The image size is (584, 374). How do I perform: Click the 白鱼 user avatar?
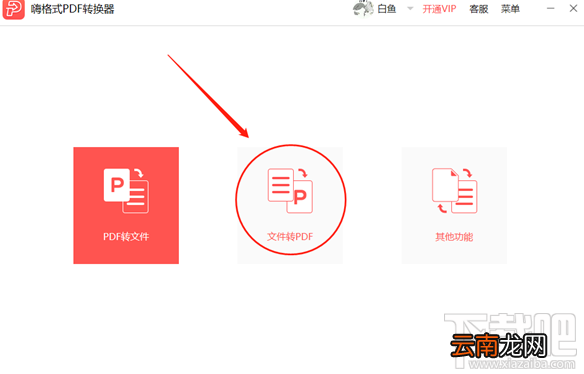363,9
